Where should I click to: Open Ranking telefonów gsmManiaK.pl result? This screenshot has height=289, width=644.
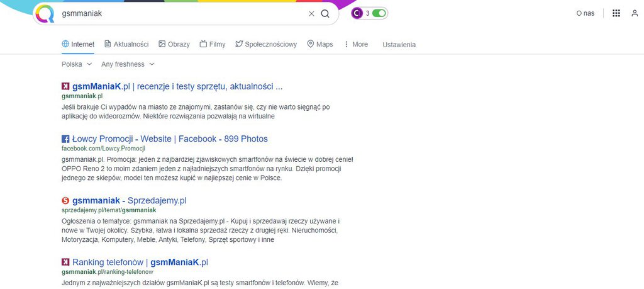(x=140, y=263)
